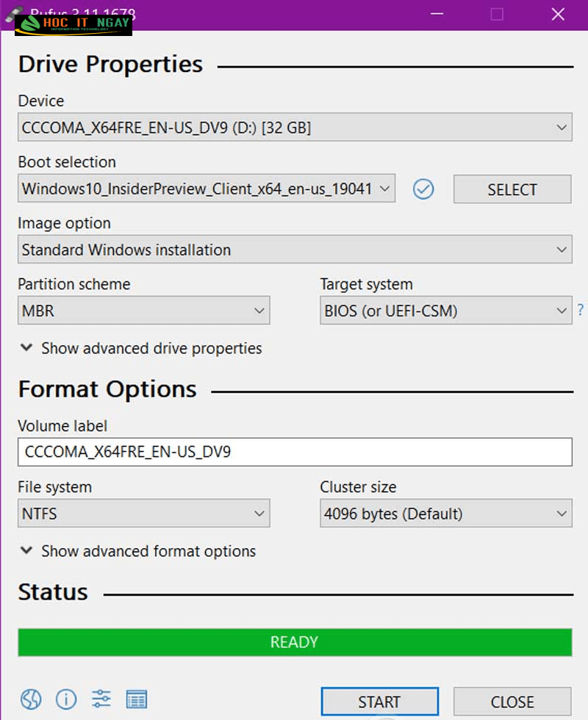Click the Partition scheme label
588x720 pixels.
[74, 284]
